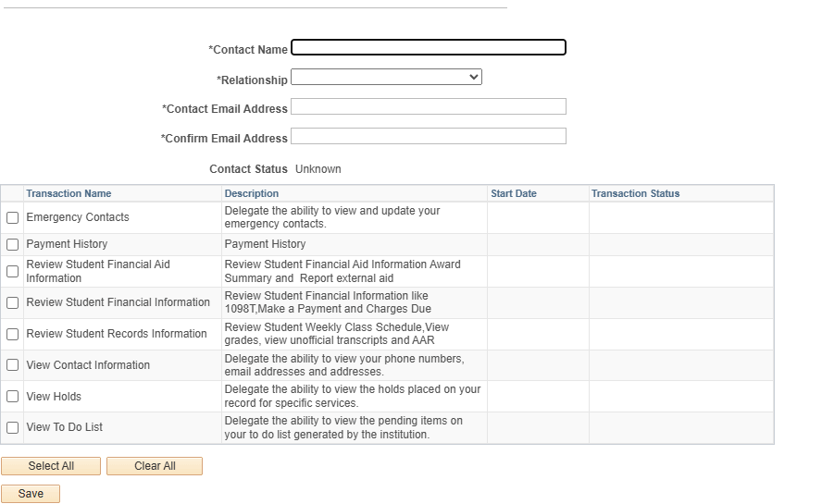Click the '*Contact Name' label
This screenshot has width=822, height=504.
point(248,50)
